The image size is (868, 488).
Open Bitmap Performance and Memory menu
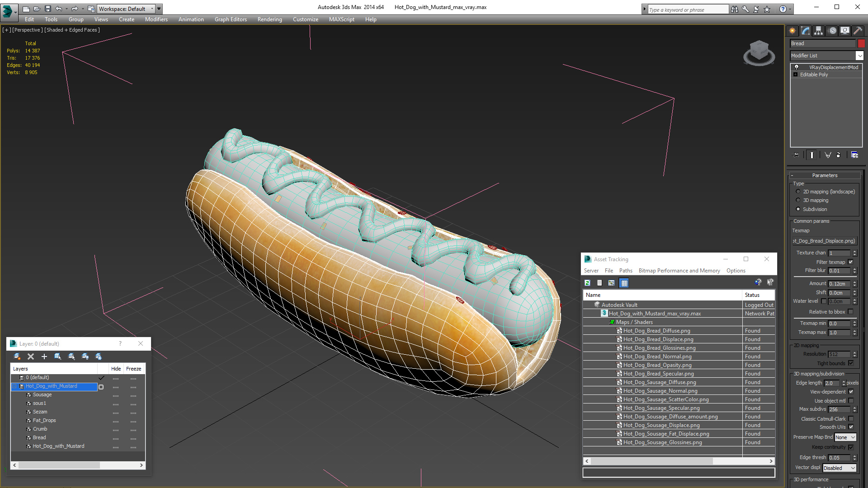pyautogui.click(x=679, y=271)
